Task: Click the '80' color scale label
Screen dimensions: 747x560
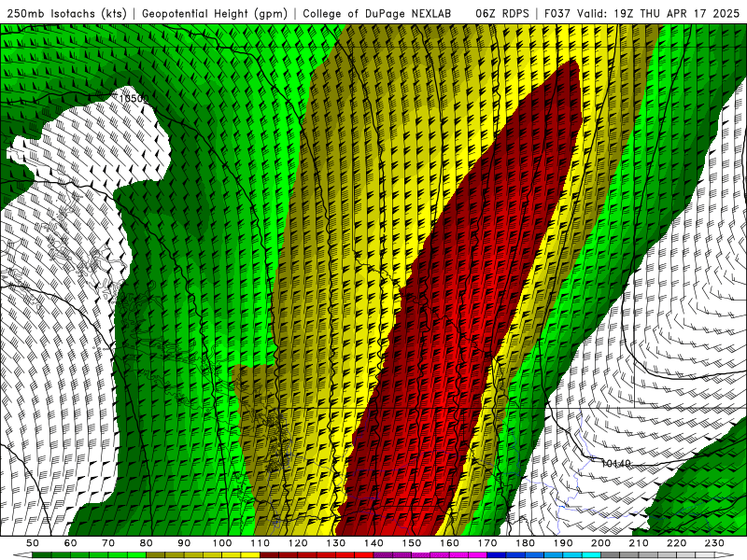Action: 147,543
